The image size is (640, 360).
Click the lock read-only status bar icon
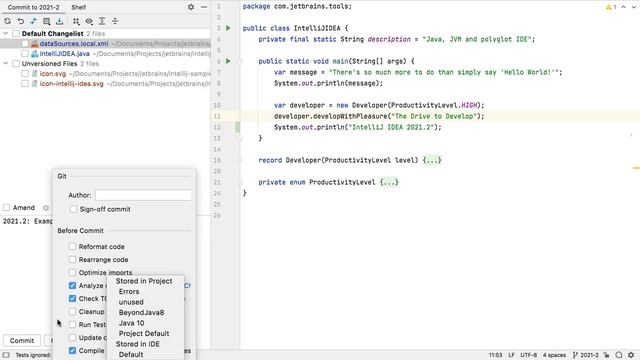pos(607,355)
